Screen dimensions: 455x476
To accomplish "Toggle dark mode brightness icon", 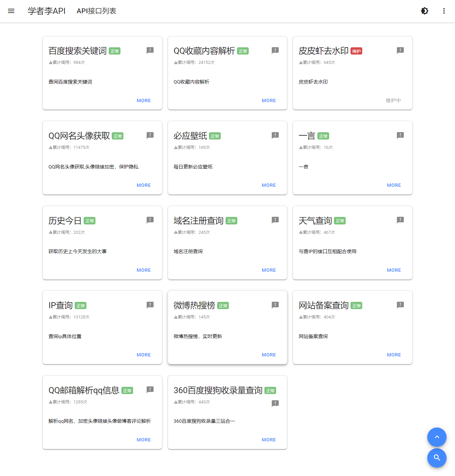I will pos(425,11).
